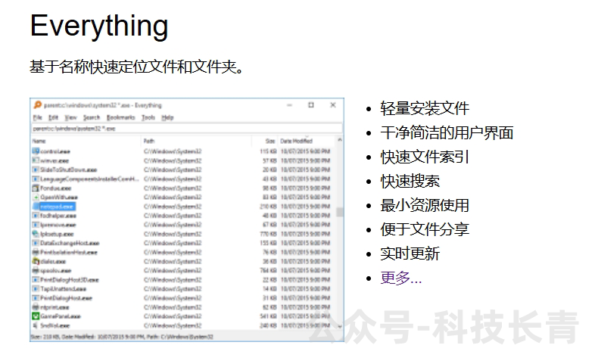
Task: Select the Fondue.exe file name
Action: tap(56, 188)
